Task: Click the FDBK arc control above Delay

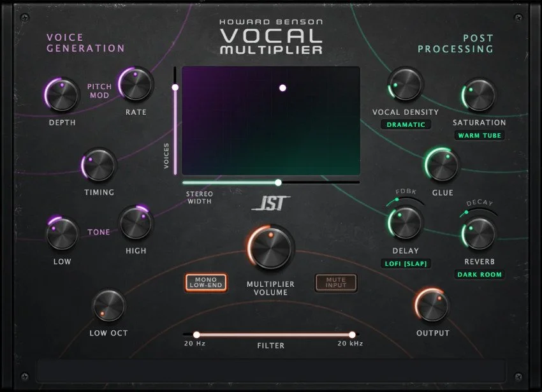Action: pos(405,201)
